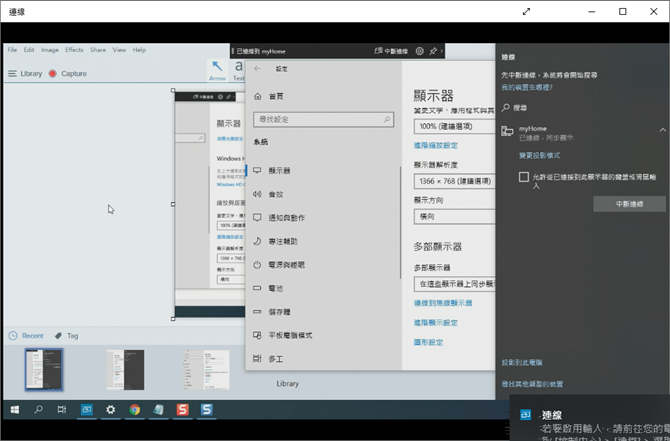Viewport: 670px width, 441px height.
Task: Click 我的裝置在哪裡? link in Connect panel
Action: point(527,87)
